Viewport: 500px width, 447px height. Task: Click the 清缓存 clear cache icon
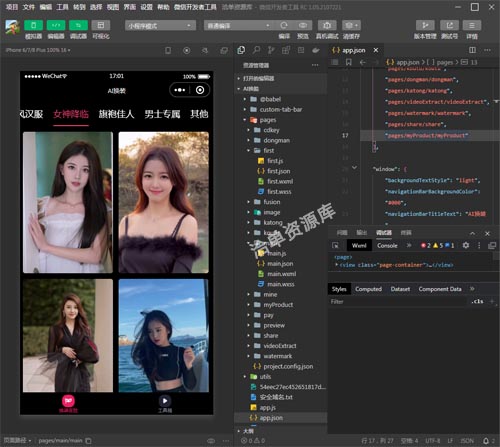pos(351,25)
